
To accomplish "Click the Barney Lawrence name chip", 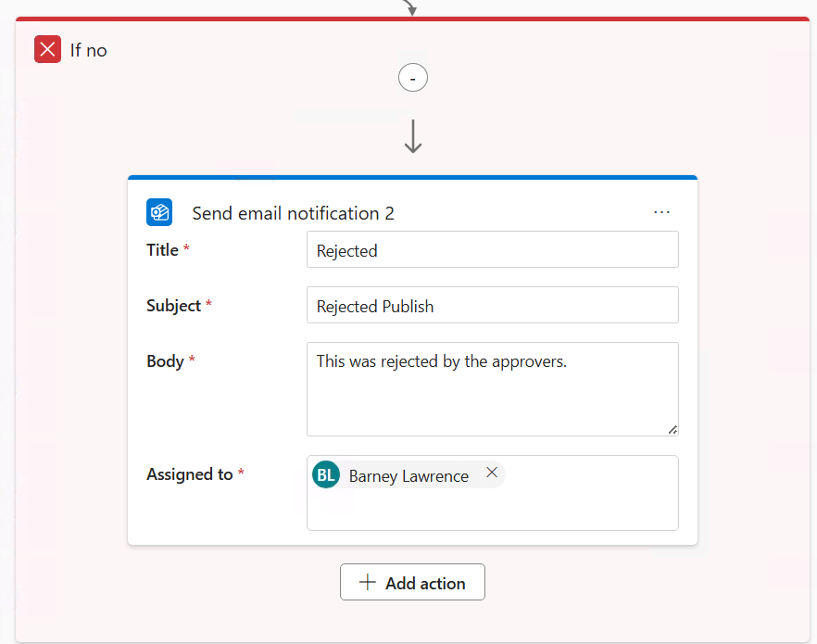I will (x=408, y=476).
